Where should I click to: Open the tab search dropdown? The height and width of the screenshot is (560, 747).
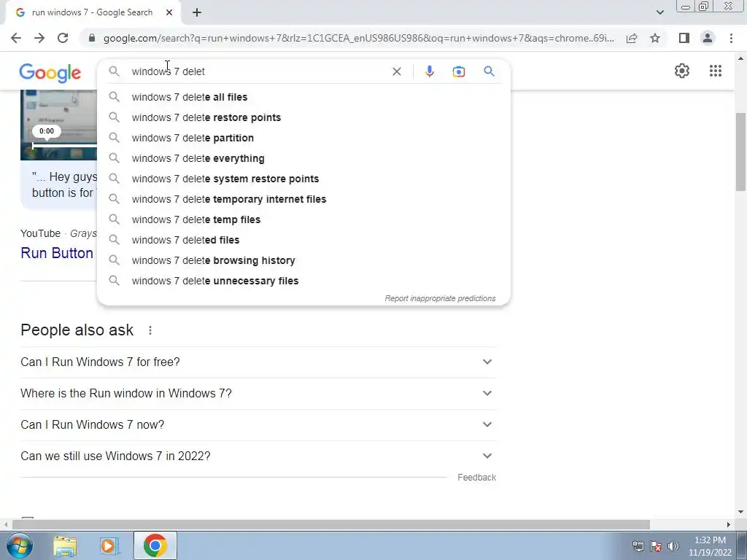click(659, 12)
